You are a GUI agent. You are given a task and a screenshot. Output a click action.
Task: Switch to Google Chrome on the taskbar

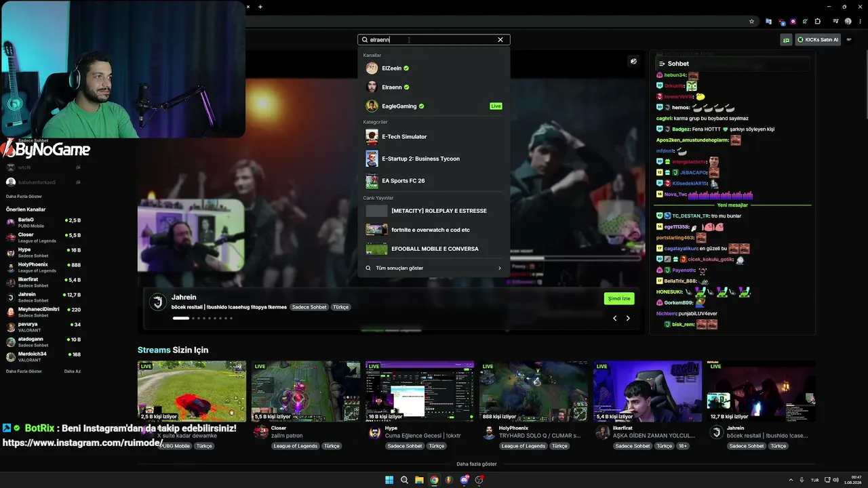point(434,480)
